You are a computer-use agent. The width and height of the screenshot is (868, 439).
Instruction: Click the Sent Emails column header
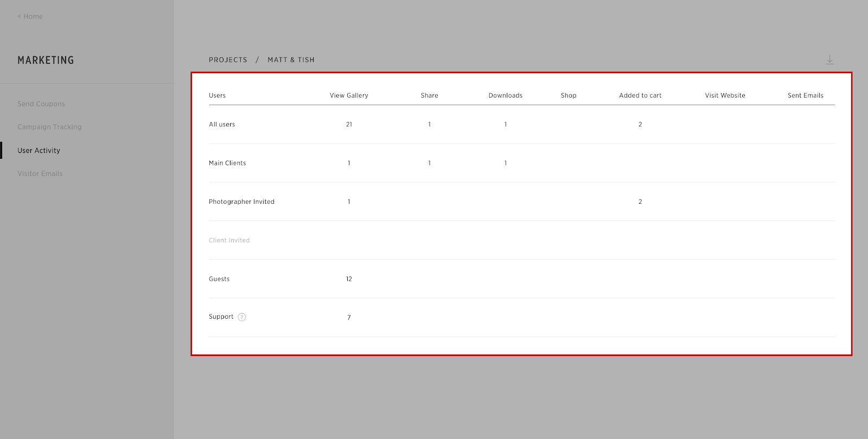point(806,95)
